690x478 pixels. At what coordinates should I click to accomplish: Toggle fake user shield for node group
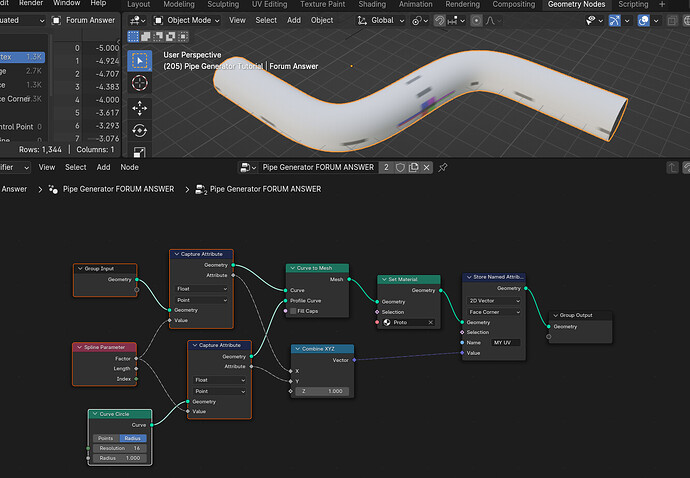[x=400, y=167]
